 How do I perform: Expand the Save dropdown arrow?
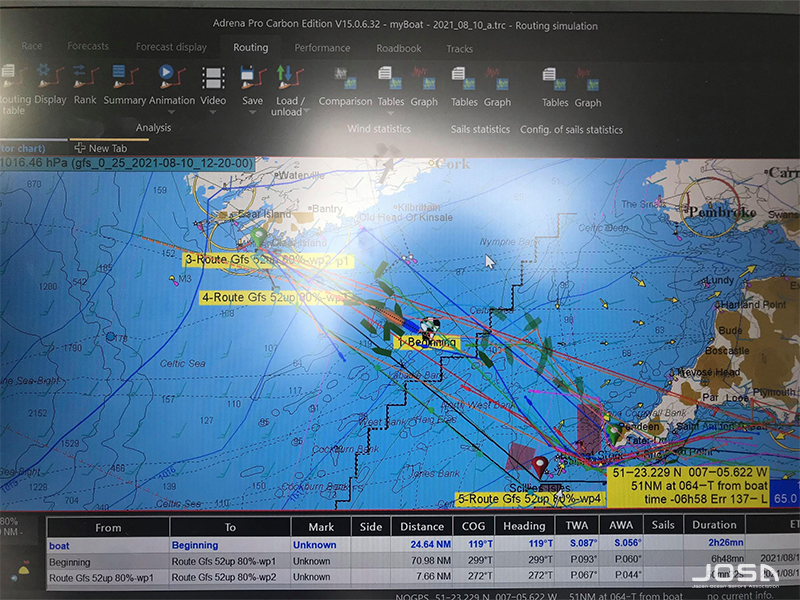253,112
